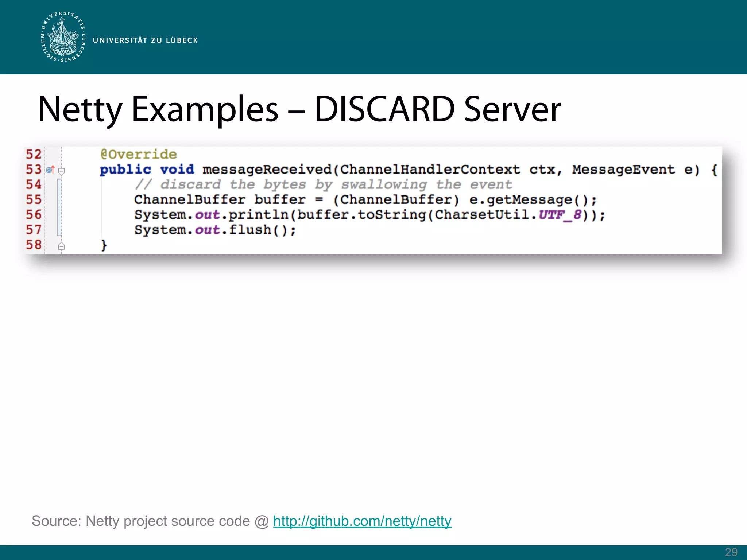Click the 'Source: Netty project source code' text
The image size is (747, 560).
[141, 521]
